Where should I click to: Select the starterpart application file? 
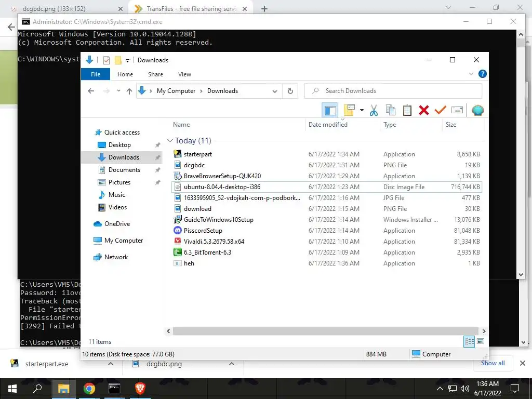326,154
